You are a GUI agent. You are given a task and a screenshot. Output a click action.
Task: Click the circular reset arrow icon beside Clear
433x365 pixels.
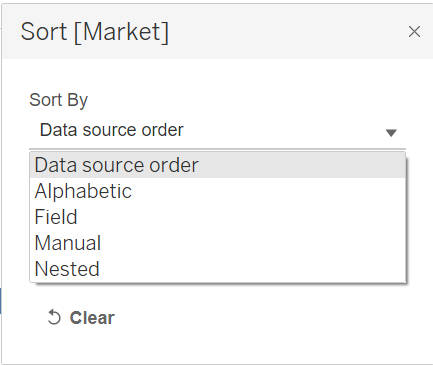[54, 317]
